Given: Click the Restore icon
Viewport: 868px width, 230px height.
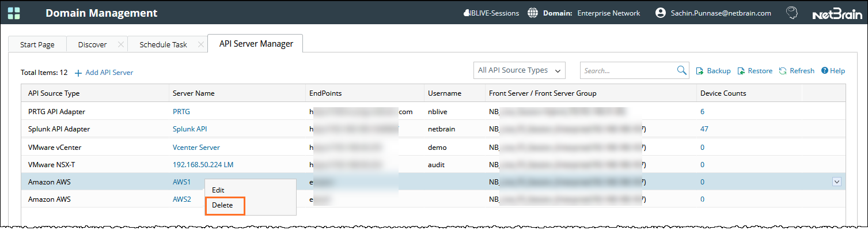Looking at the screenshot, I should [741, 71].
